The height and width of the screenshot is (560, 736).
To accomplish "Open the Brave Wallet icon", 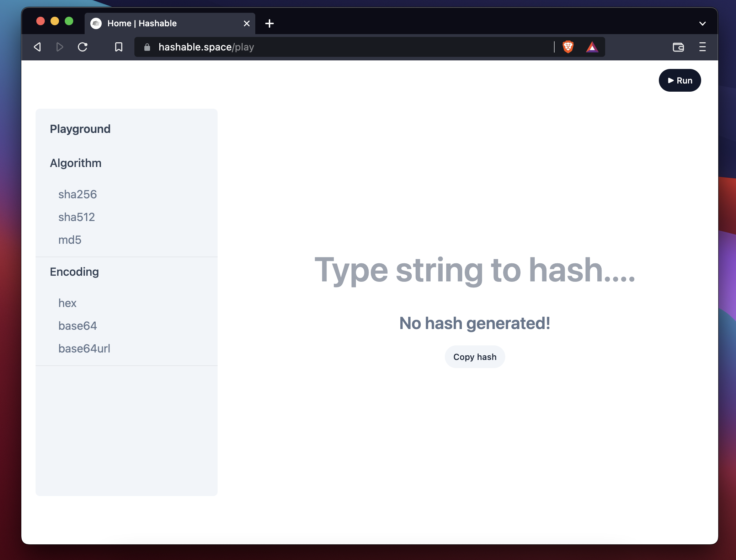I will 678,47.
